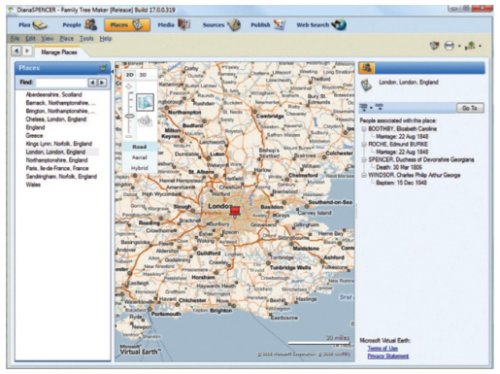500x374 pixels.
Task: Select Death: 30 Mar 1806 entry
Action: pyautogui.click(x=399, y=167)
